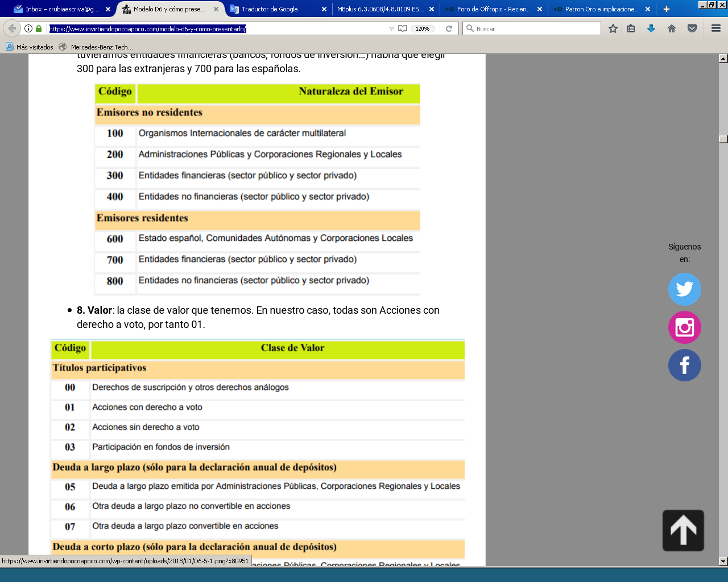728x582 pixels.
Task: Click the Clase de Valor table image
Action: 258,452
